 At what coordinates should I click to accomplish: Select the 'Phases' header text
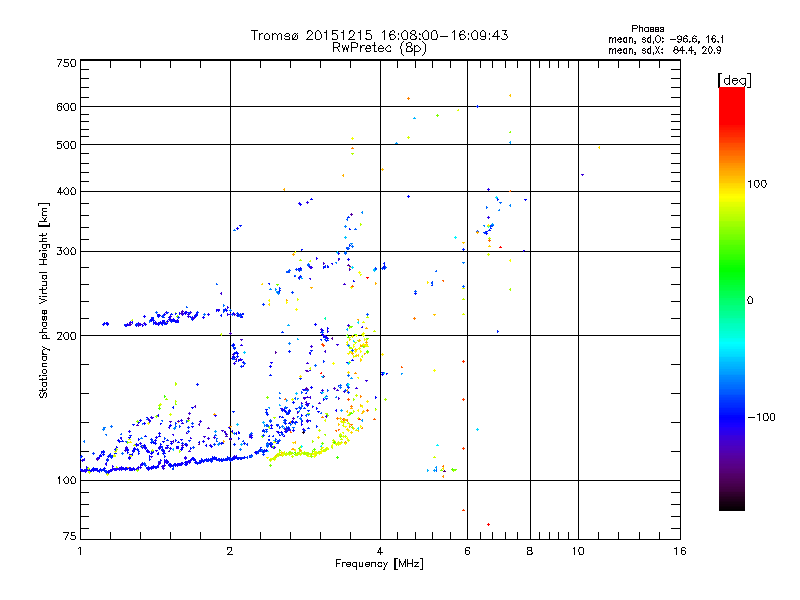click(x=647, y=29)
